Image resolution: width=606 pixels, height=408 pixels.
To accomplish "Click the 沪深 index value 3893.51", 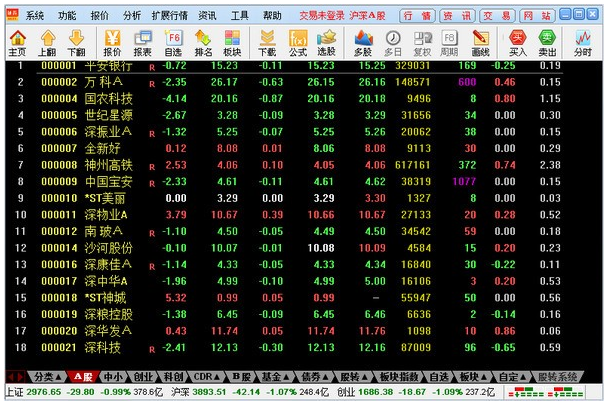I will pos(209,392).
